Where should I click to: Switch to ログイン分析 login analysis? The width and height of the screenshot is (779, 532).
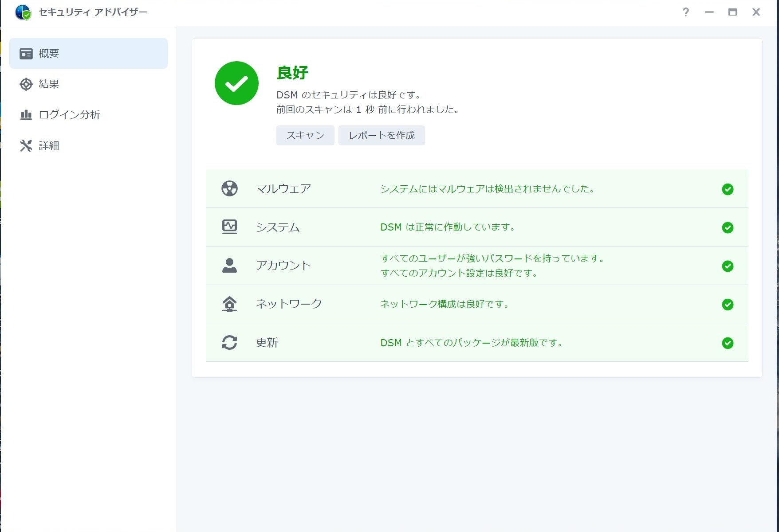(69, 115)
